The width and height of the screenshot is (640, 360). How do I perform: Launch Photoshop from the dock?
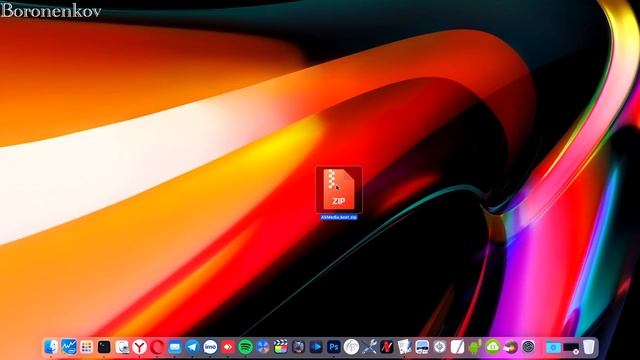[333, 347]
